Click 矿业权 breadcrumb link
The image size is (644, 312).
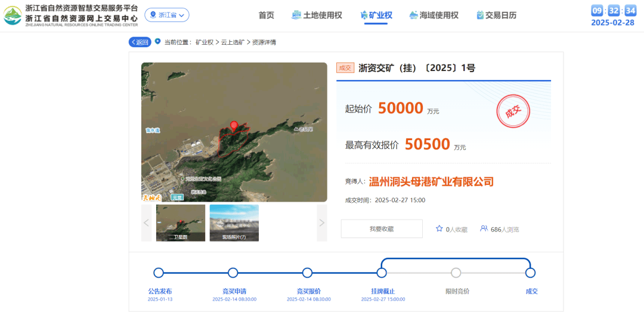[x=205, y=42]
